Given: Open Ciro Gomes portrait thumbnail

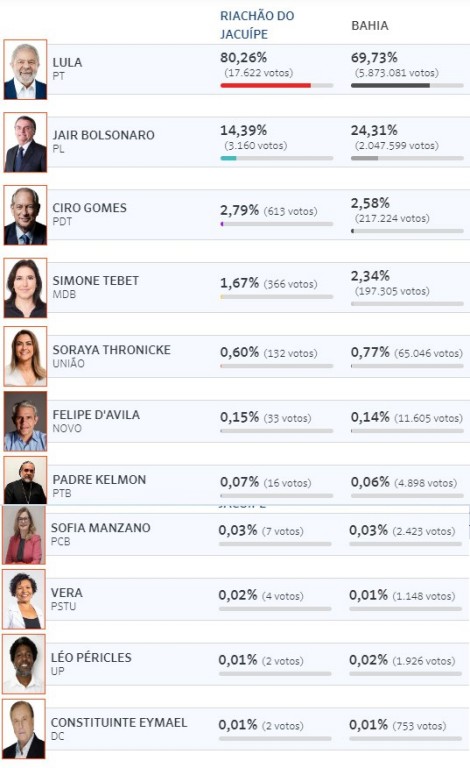Looking at the screenshot, I should pyautogui.click(x=25, y=215).
